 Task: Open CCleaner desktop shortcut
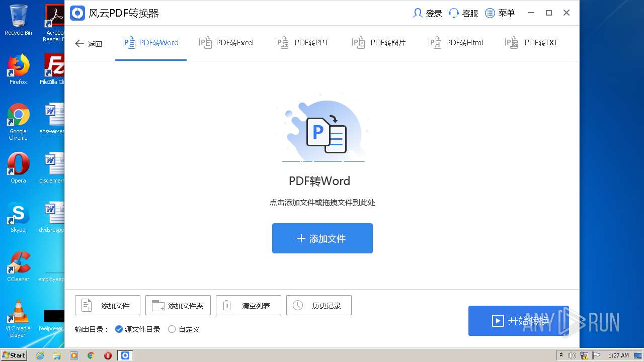click(18, 266)
